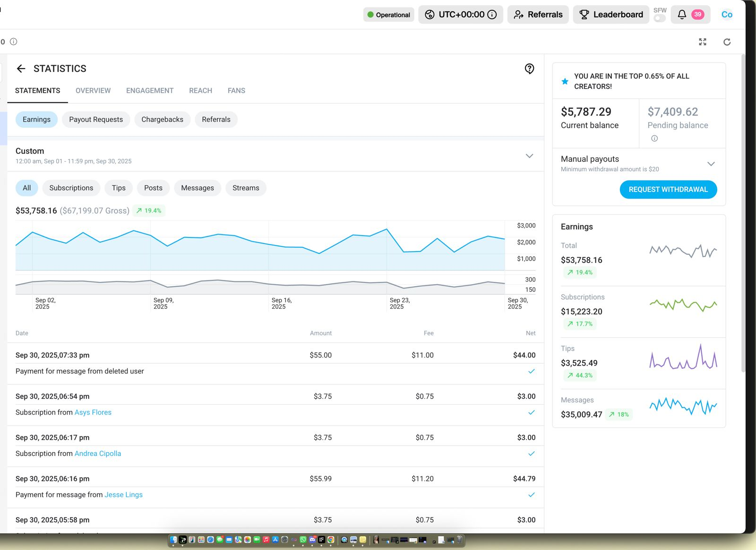756x550 pixels.
Task: Toggle the Tips earnings filter chip
Action: pyautogui.click(x=118, y=188)
